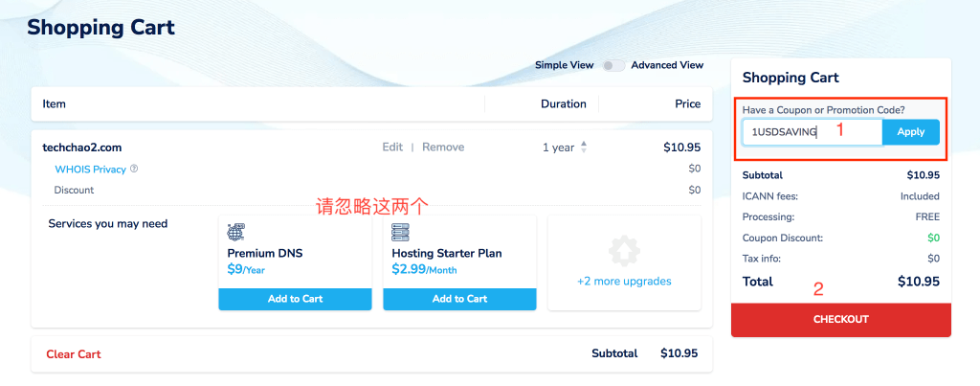The image size is (980, 386).
Task: Apply the coupon code
Action: click(911, 132)
